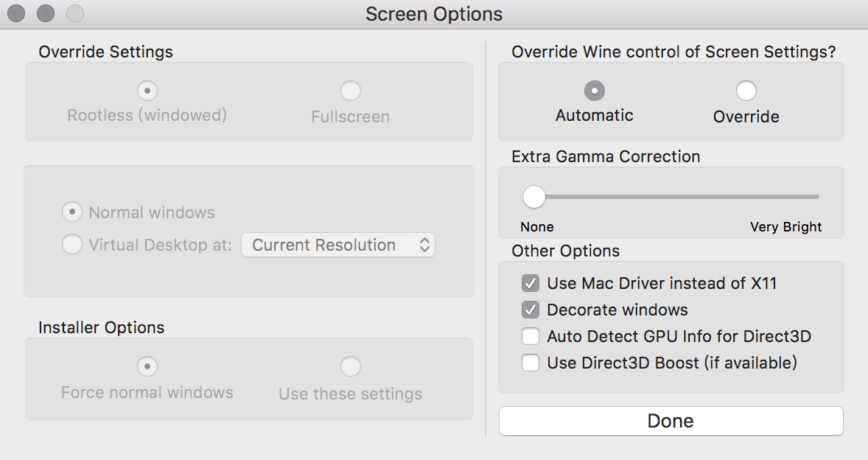
Task: Click the Screen Options title bar
Action: (434, 14)
